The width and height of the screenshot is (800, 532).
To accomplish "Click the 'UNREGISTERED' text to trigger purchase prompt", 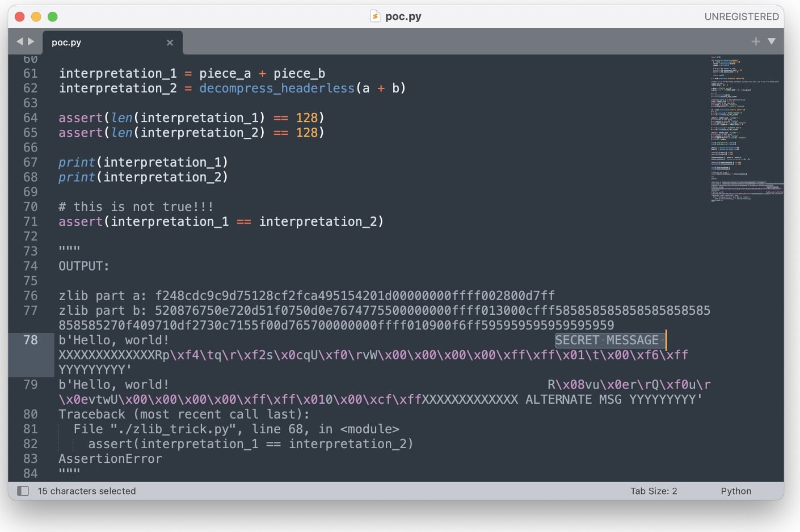I will click(742, 16).
